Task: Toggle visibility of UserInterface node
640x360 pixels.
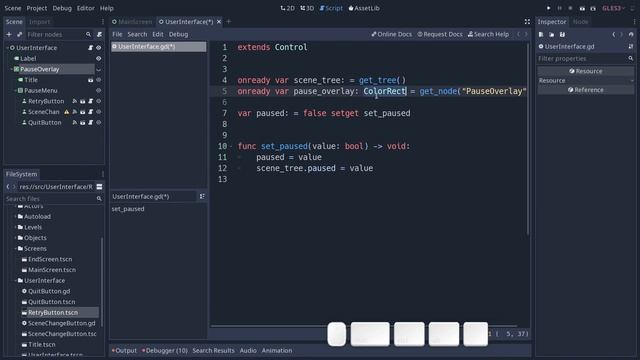Action: (x=98, y=48)
